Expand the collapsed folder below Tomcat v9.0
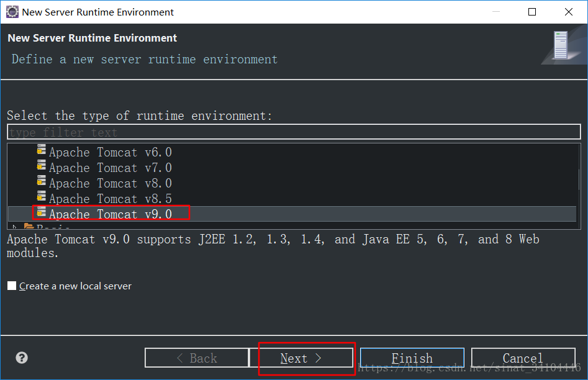Viewport: 588px width, 380px height. tap(15, 227)
